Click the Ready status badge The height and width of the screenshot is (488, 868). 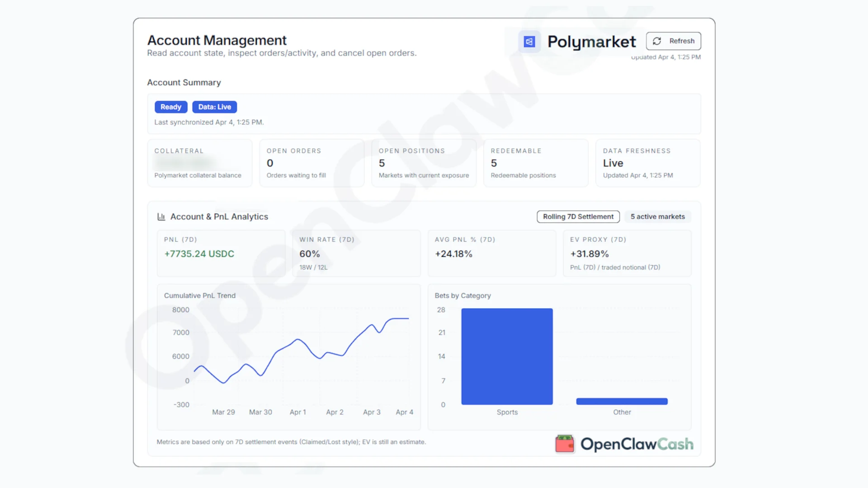coord(171,107)
